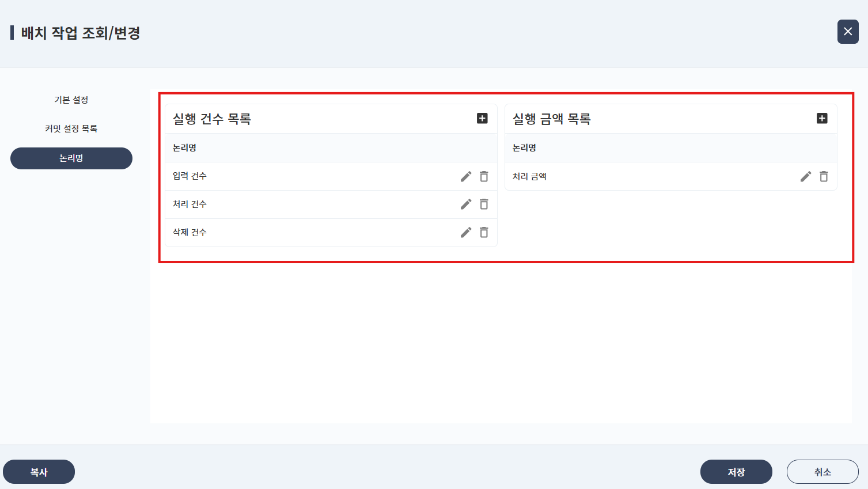Close the 배치 작업 조회/변경 dialog

click(847, 32)
